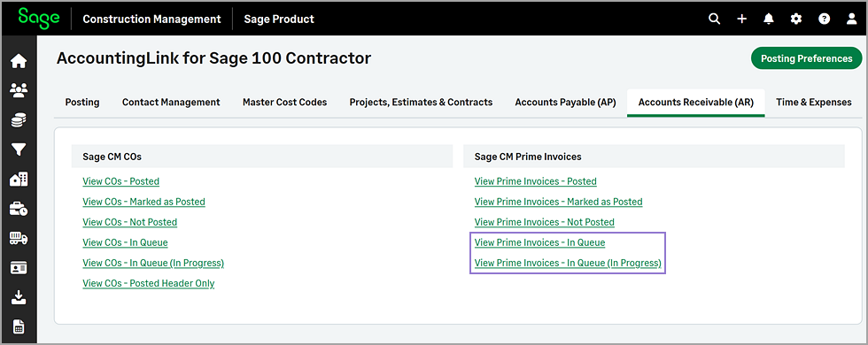Click the Posting Preferences button
The height and width of the screenshot is (345, 868).
click(x=807, y=58)
